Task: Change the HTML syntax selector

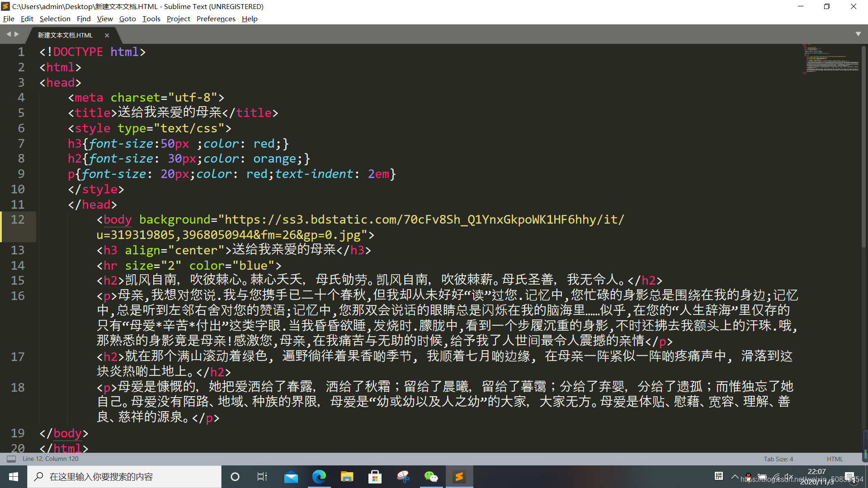Action: click(x=835, y=459)
